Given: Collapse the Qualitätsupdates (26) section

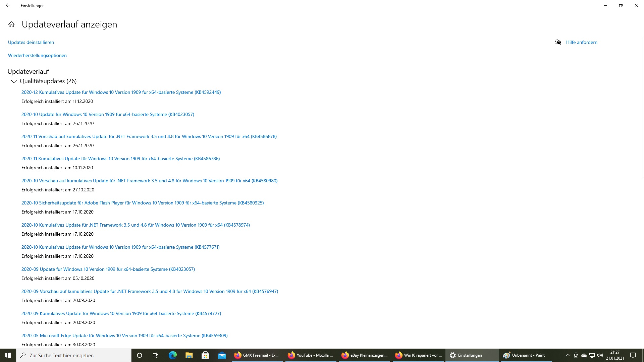Looking at the screenshot, I should pyautogui.click(x=14, y=81).
